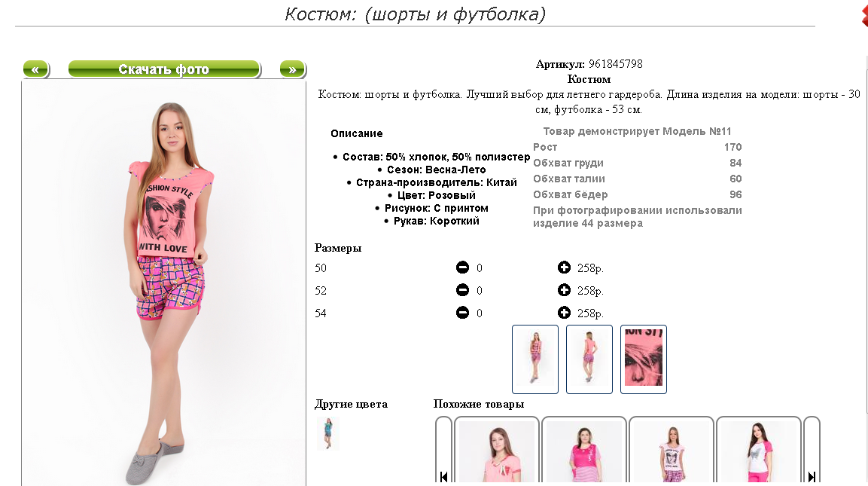
Task: Open second similar product with striped shorts
Action: [584, 451]
